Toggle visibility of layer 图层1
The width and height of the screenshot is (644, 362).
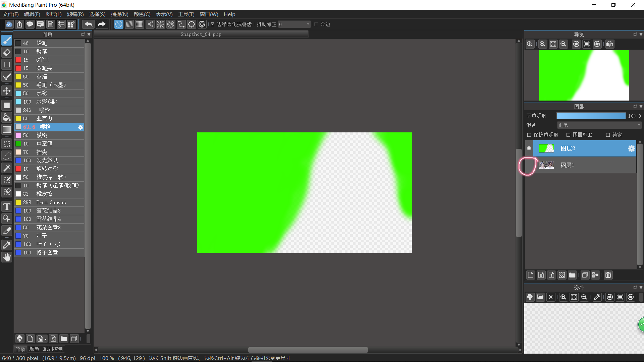(x=529, y=165)
